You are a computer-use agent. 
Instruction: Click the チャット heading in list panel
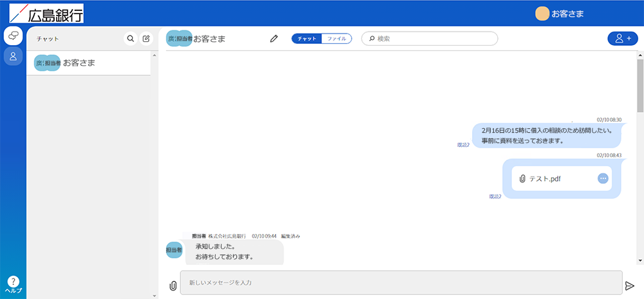pyautogui.click(x=48, y=39)
